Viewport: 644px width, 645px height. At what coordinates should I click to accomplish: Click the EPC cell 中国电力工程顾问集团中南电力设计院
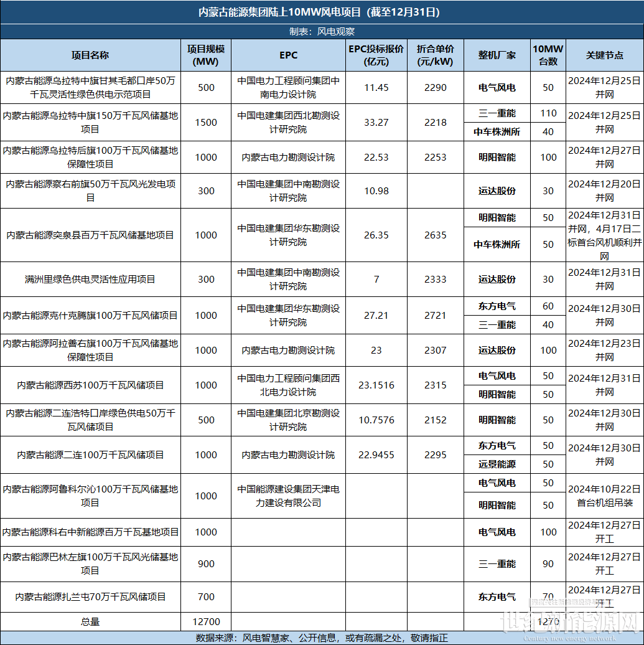coord(288,88)
